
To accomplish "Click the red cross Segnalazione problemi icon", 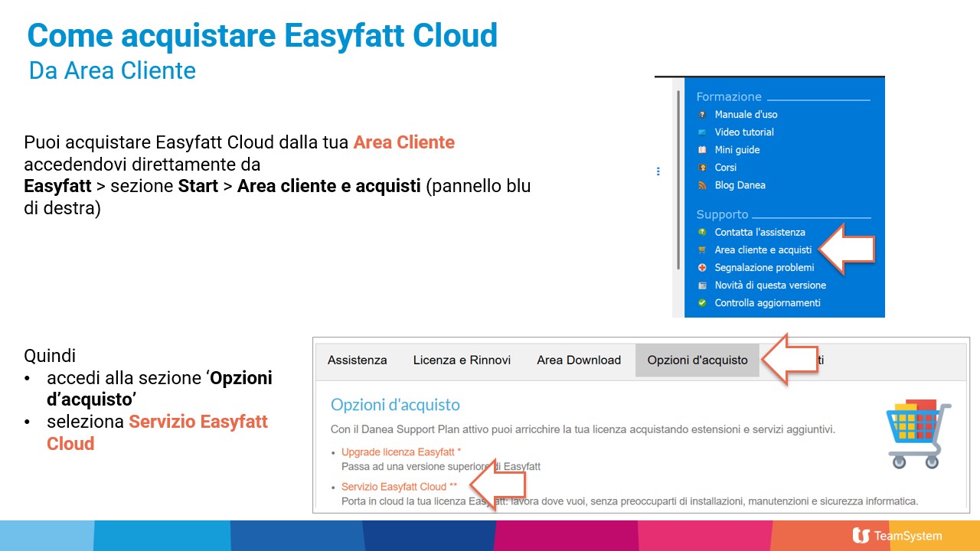I will pyautogui.click(x=702, y=268).
